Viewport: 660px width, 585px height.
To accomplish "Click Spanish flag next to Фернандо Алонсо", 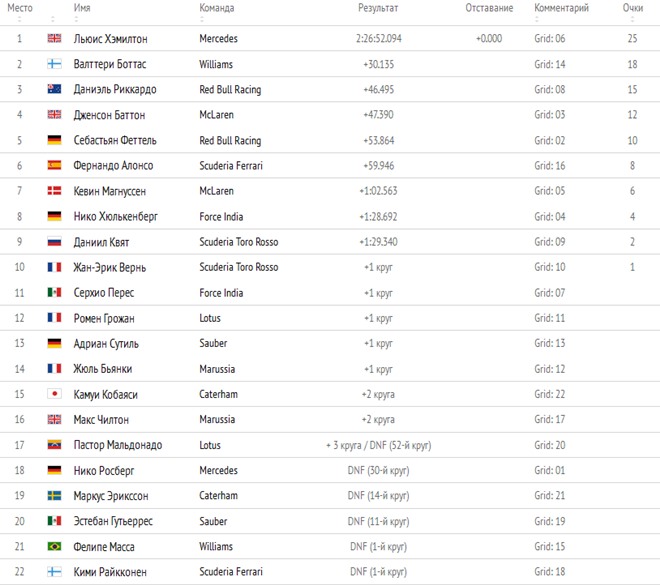I will point(54,165).
